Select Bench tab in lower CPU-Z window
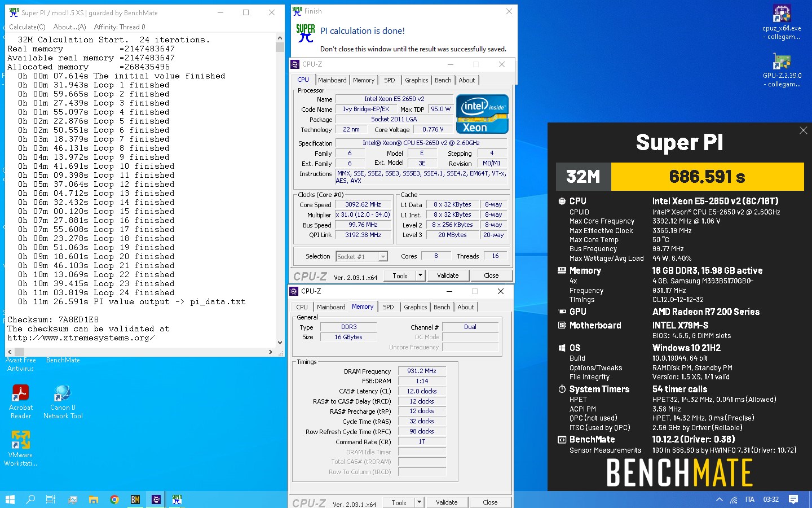The height and width of the screenshot is (508, 812). pos(442,307)
